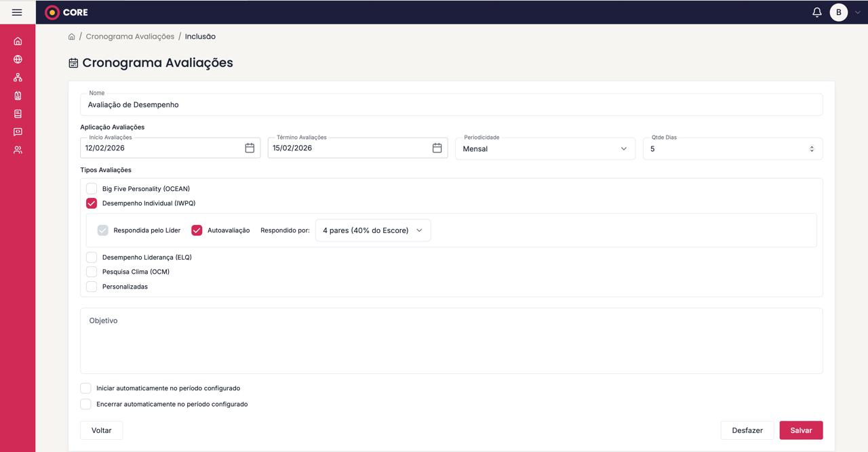Click the Salvar button
Image resolution: width=868 pixels, height=452 pixels.
[x=801, y=430]
